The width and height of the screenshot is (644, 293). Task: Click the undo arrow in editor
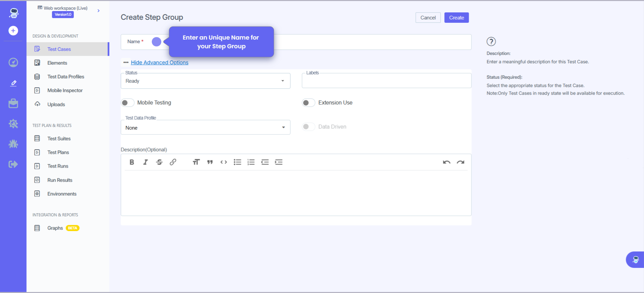pyautogui.click(x=446, y=162)
